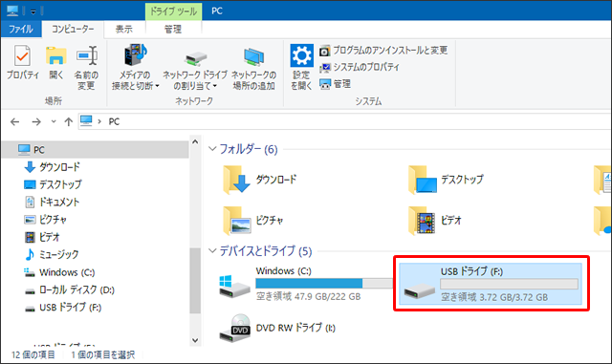Switch to the 管理 ribbon tab
This screenshot has width=612, height=364.
point(173,29)
